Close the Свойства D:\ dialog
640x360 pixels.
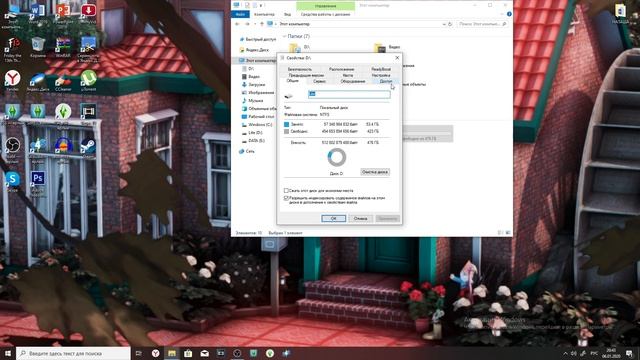(397, 58)
